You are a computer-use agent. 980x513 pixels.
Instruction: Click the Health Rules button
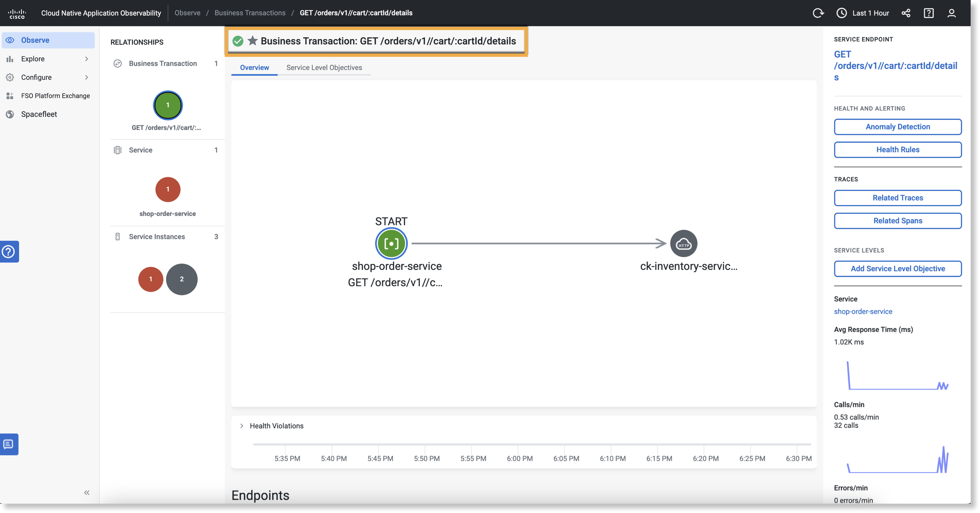pyautogui.click(x=897, y=150)
